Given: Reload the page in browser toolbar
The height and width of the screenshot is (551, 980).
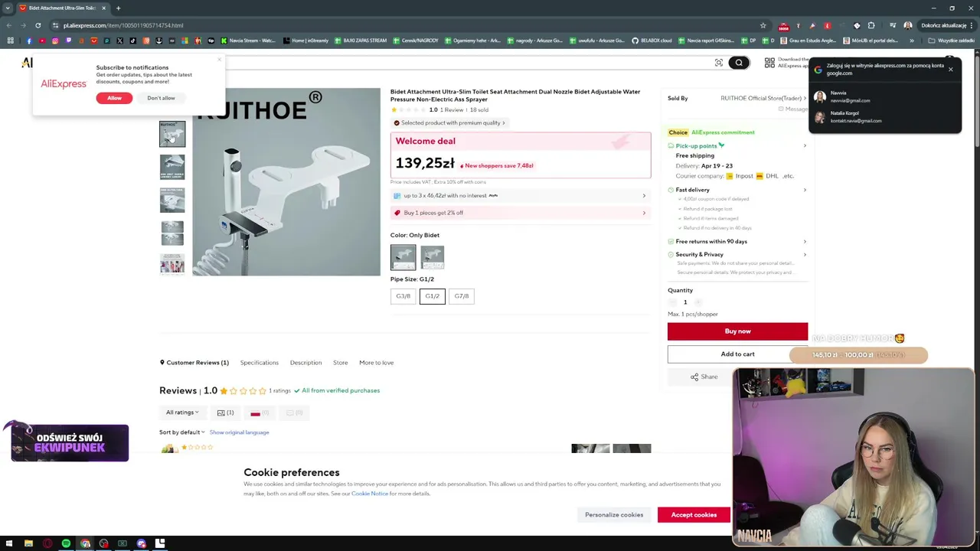Looking at the screenshot, I should point(38,25).
